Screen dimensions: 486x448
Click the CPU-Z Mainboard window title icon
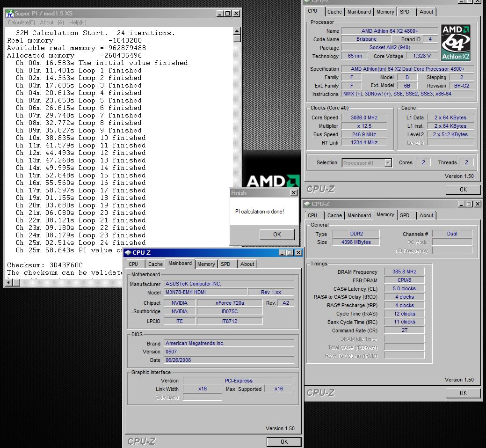click(128, 252)
